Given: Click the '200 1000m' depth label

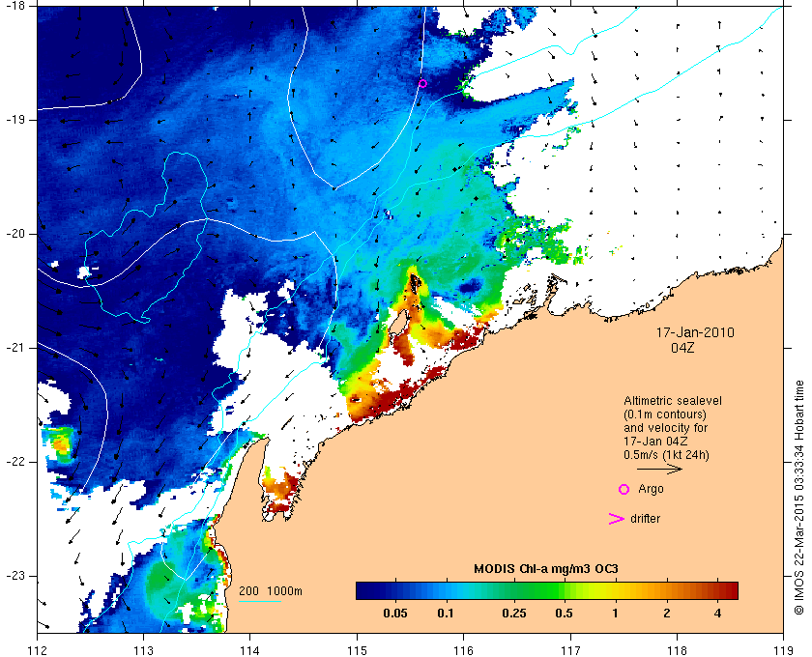Looking at the screenshot, I should [271, 591].
